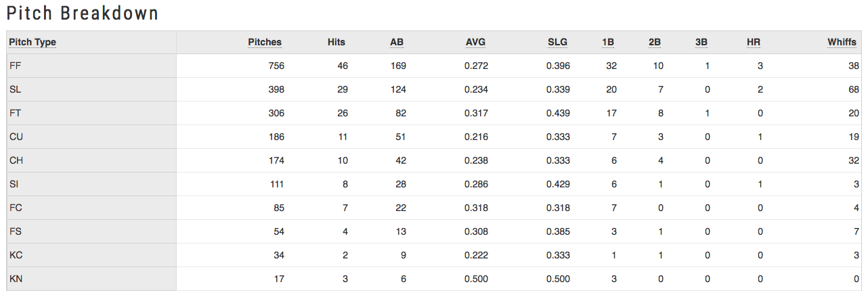Click the 756 pitches value for FF
Screen dimensions: 868x297
coord(276,66)
